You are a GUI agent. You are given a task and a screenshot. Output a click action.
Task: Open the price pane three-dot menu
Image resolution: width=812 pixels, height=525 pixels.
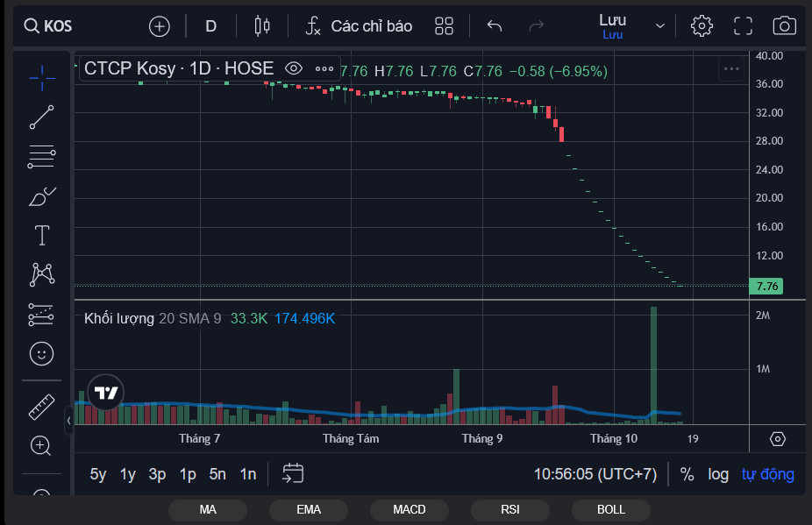point(731,69)
